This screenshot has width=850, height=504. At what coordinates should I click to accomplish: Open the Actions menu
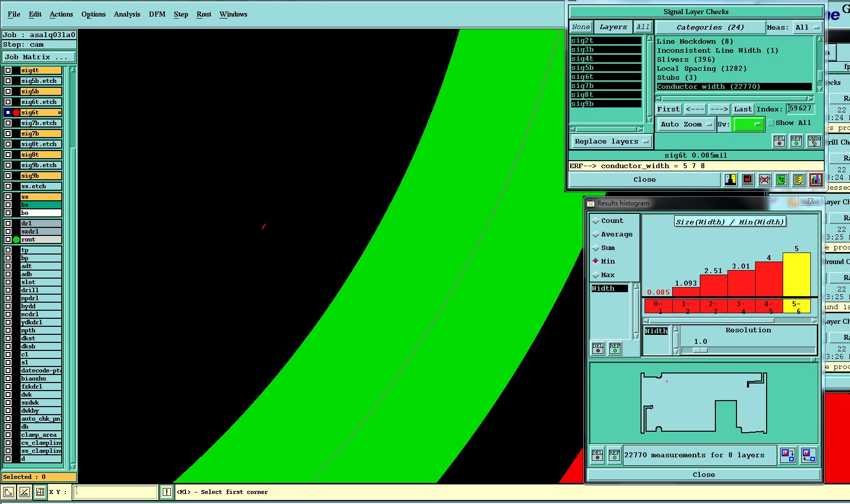[61, 14]
